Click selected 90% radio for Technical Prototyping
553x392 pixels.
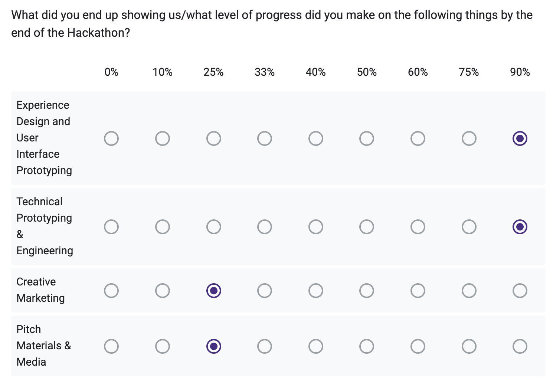point(520,227)
